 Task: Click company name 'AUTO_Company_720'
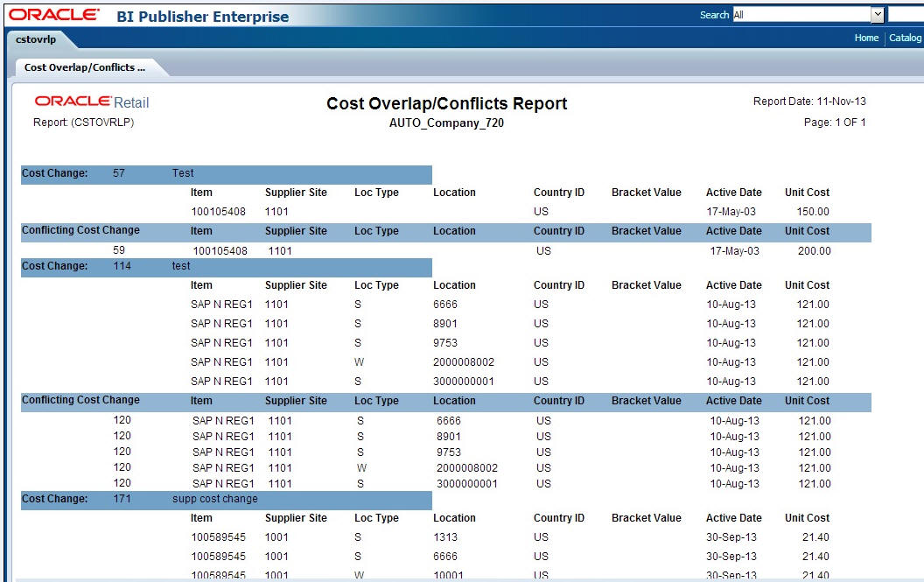446,123
